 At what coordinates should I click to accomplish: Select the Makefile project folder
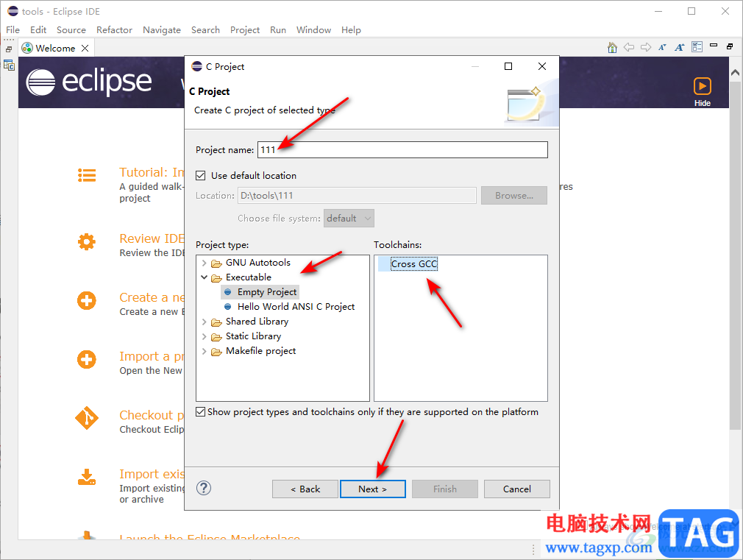pos(260,351)
